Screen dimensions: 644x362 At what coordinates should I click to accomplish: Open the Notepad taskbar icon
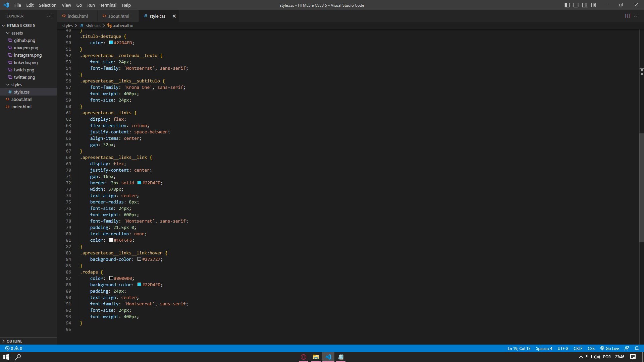(341, 357)
